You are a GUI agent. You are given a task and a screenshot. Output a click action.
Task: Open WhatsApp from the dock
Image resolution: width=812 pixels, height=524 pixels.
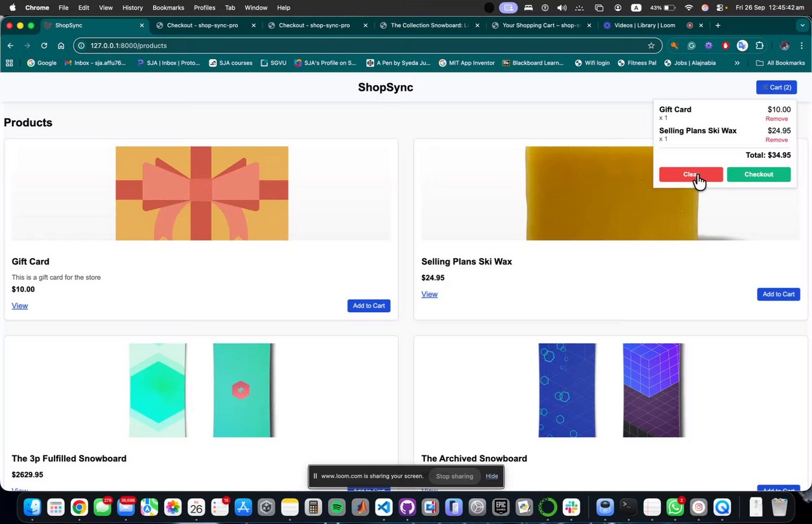click(x=676, y=507)
